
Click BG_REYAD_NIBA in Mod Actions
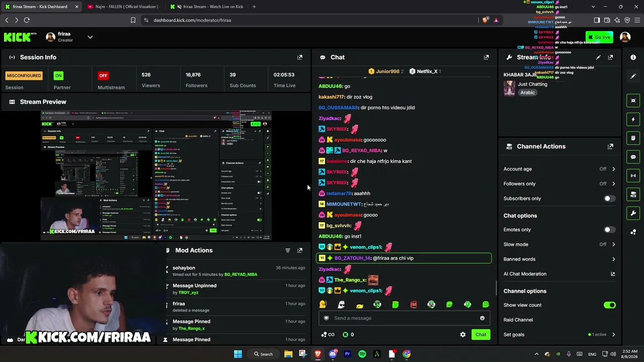point(240,275)
